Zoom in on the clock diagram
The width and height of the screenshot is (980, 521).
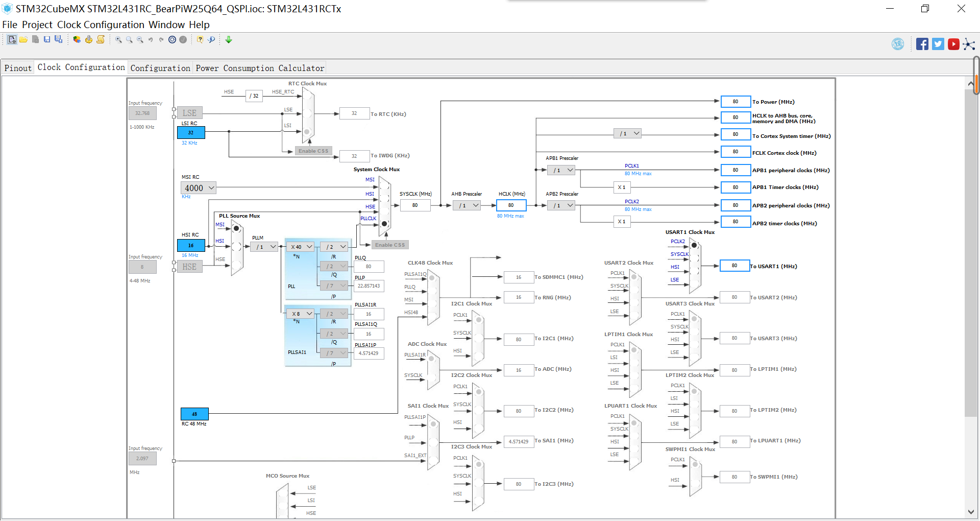[x=118, y=39]
